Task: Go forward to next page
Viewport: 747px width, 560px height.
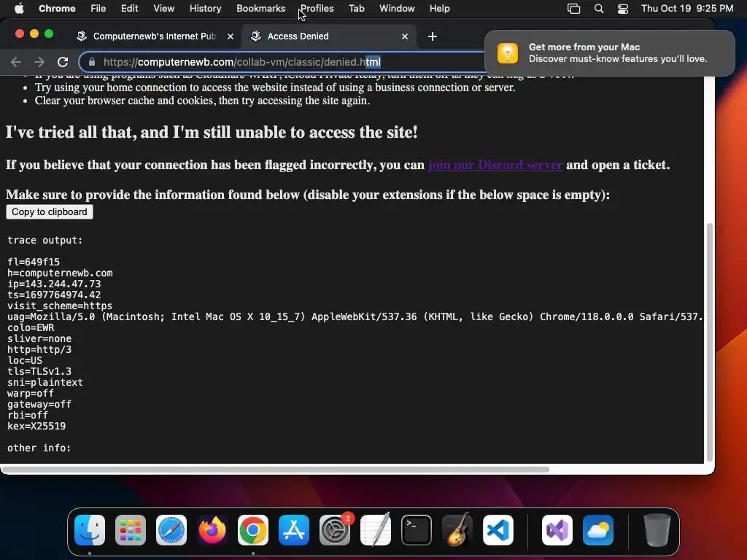Action: click(39, 62)
